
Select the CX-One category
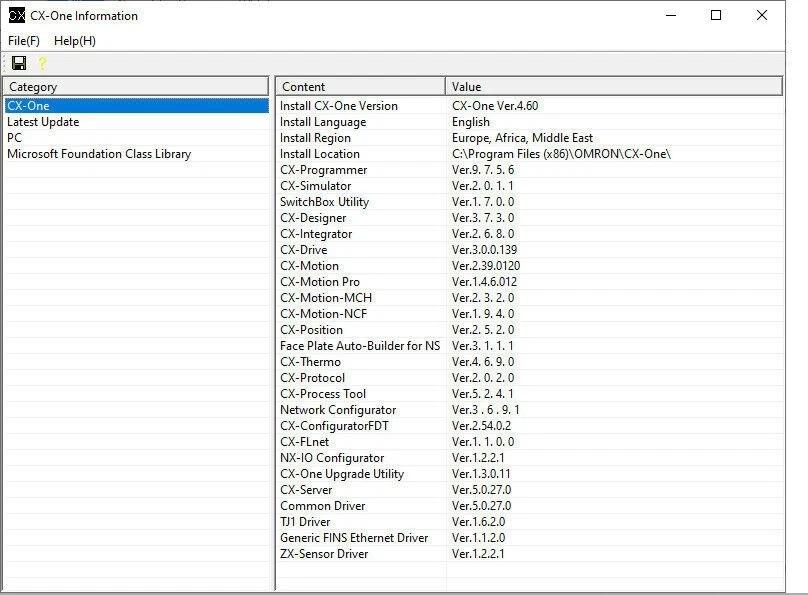[x=28, y=106]
